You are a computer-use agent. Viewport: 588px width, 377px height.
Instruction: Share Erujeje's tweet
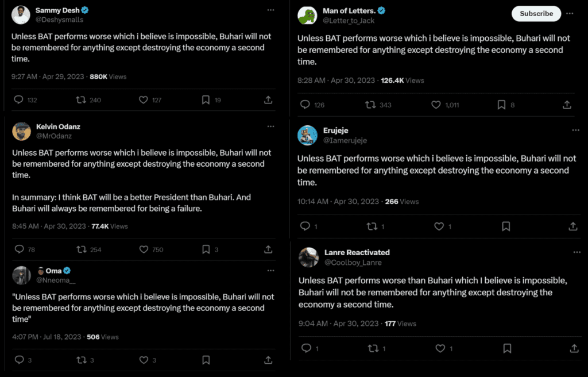click(x=573, y=226)
